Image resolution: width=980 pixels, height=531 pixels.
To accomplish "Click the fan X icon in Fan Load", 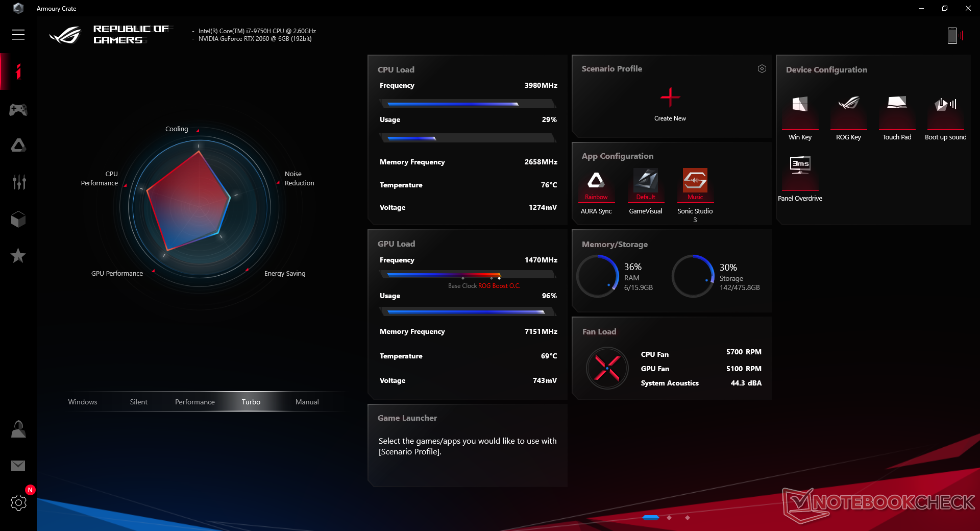I will pos(607,368).
